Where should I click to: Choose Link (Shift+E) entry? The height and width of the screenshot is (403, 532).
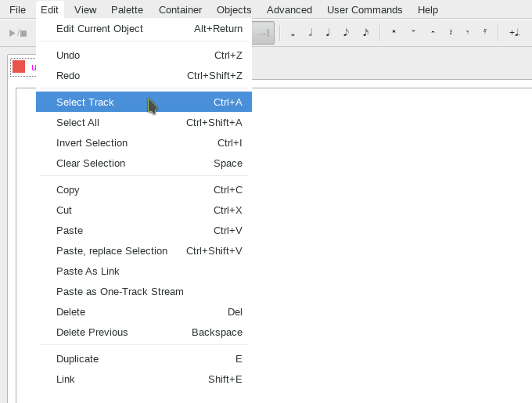(144, 380)
